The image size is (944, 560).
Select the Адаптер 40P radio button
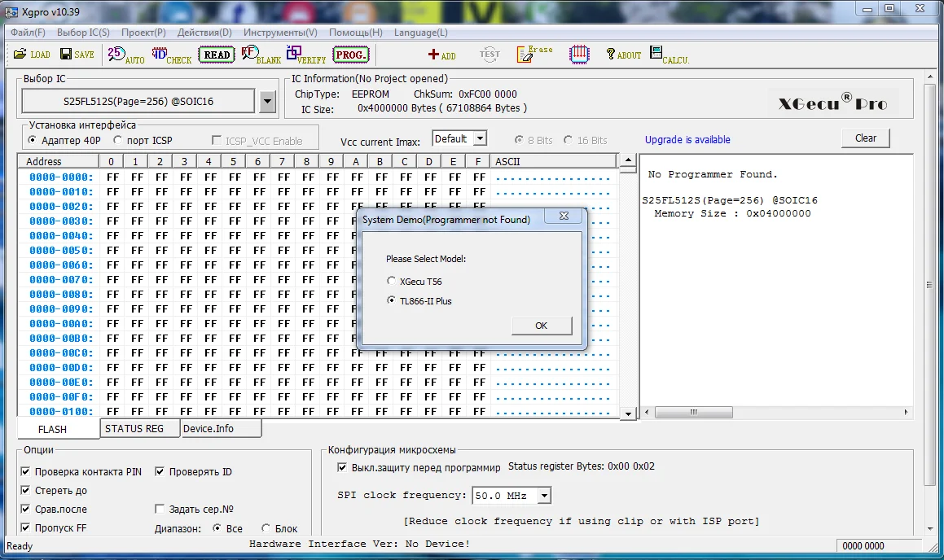32,139
